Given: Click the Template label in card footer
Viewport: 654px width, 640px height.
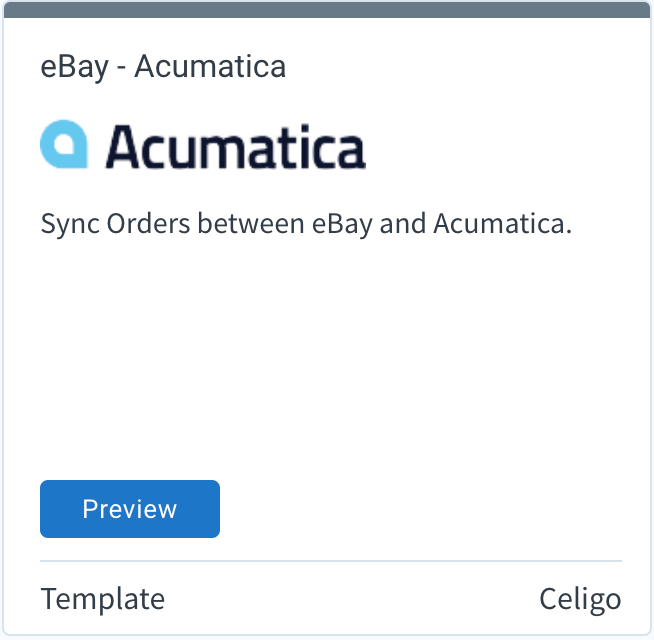Looking at the screenshot, I should [x=103, y=599].
